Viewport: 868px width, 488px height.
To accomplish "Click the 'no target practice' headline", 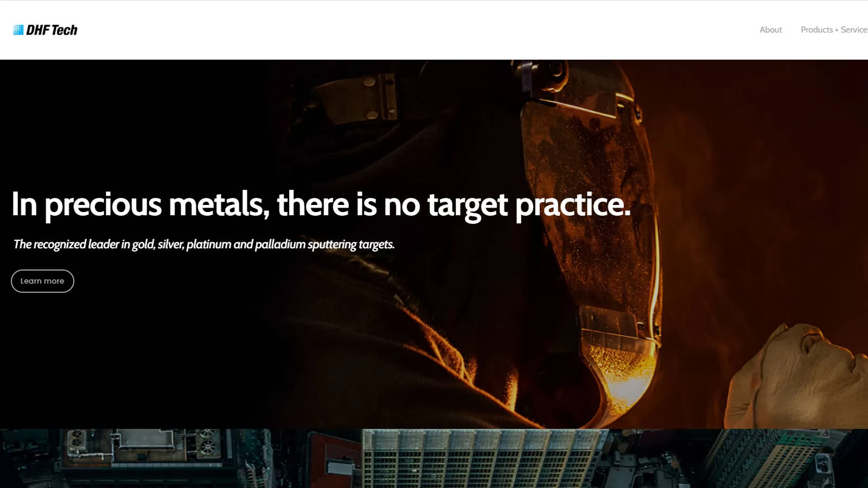I will [x=321, y=204].
